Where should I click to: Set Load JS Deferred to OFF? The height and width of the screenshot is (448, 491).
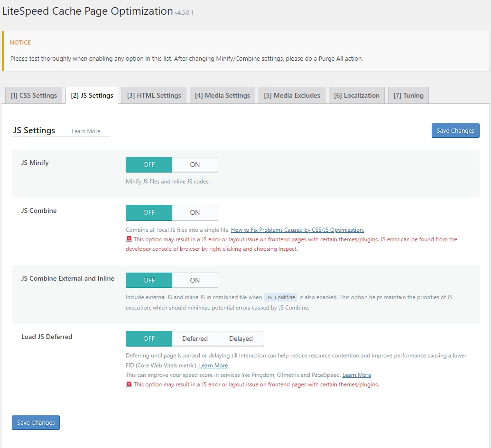coord(149,338)
